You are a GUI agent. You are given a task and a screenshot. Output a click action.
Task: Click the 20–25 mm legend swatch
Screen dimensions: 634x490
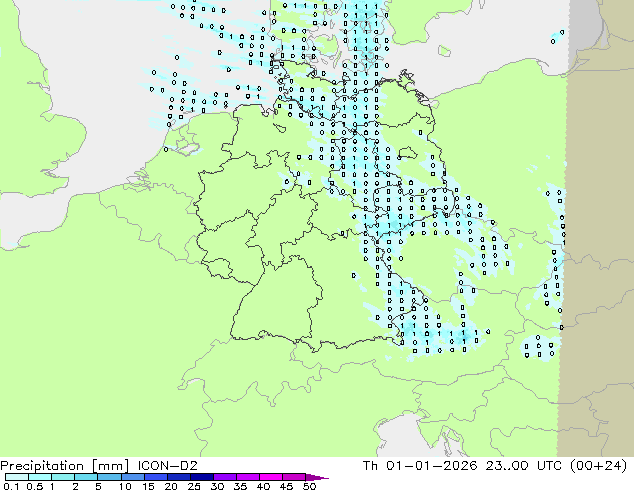click(x=178, y=477)
